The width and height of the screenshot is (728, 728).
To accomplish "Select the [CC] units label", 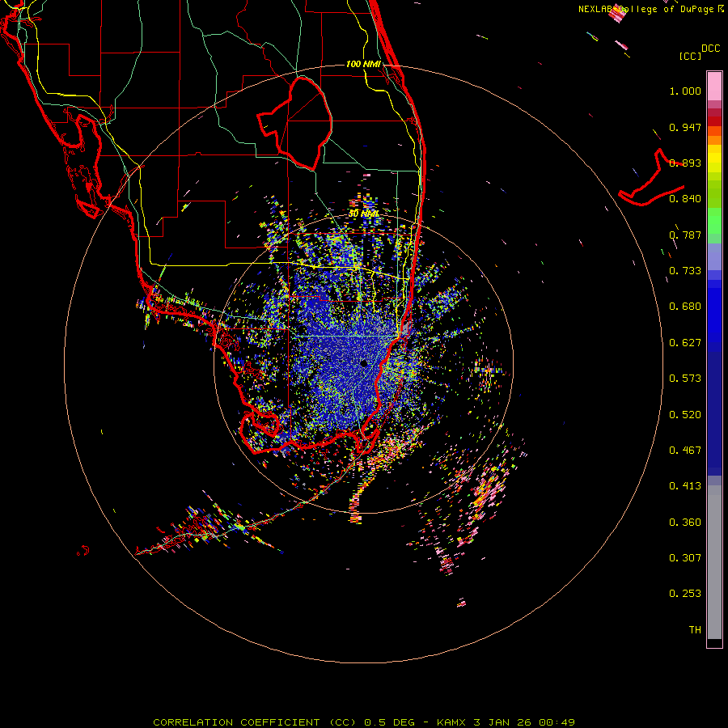I will pyautogui.click(x=691, y=56).
